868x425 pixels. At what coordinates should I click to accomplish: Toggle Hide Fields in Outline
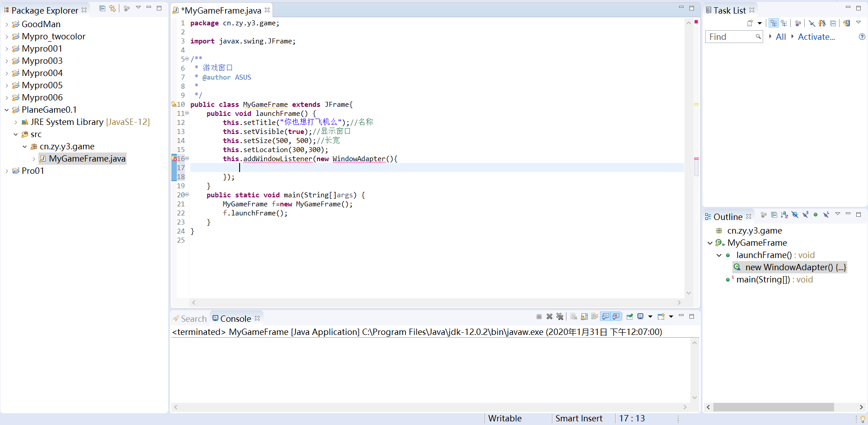[795, 215]
